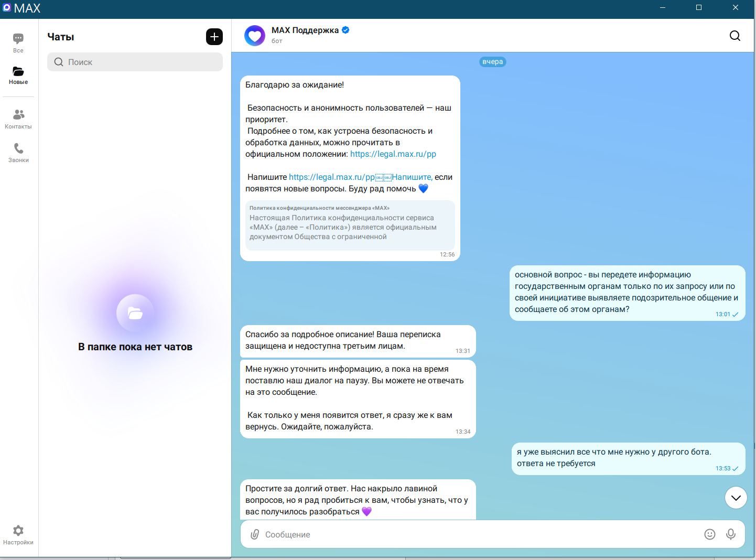Record a voice message with microphone

(731, 534)
